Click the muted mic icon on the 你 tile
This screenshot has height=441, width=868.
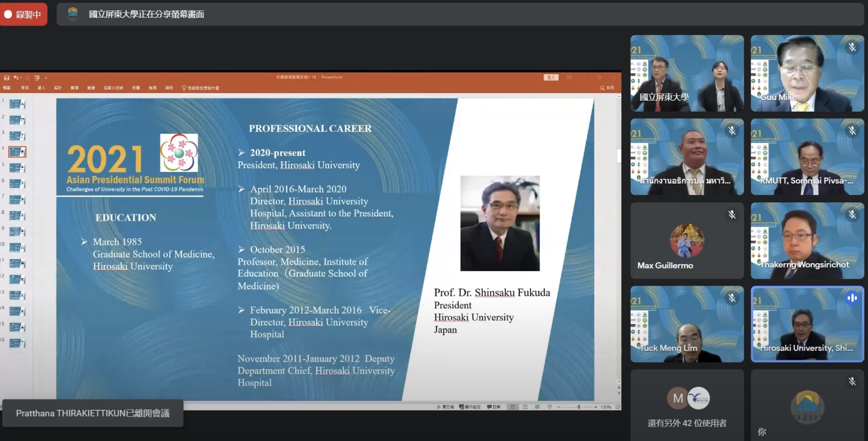(x=852, y=381)
